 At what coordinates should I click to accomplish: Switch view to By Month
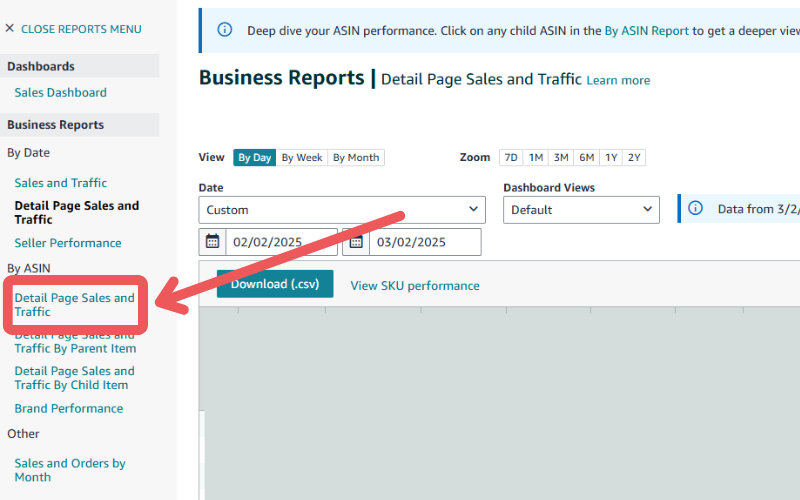tap(356, 157)
